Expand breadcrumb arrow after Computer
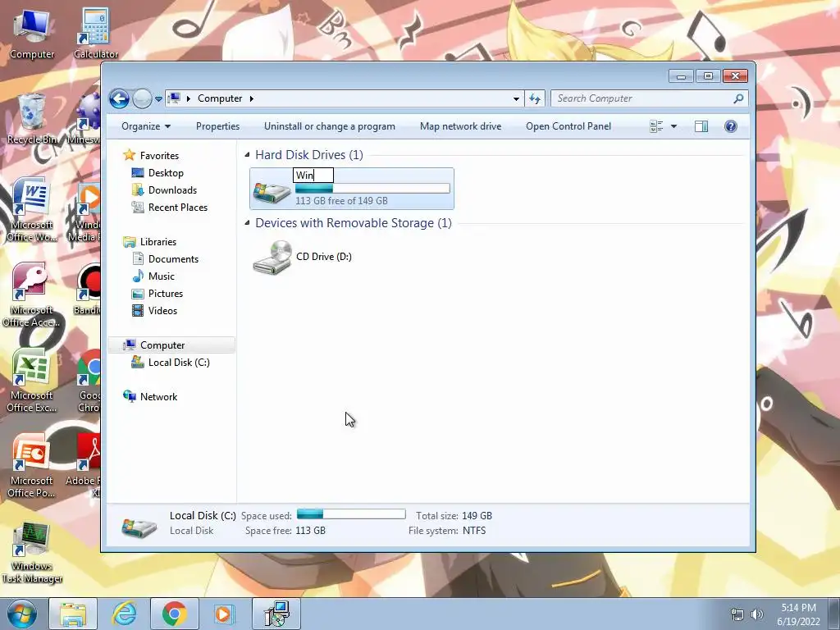This screenshot has width=840, height=630. coord(251,98)
